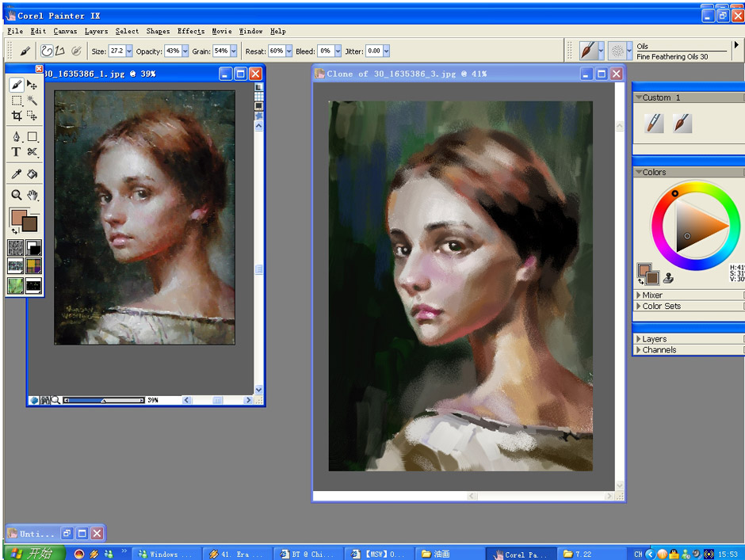Image resolution: width=745 pixels, height=560 pixels.
Task: Open the Opacity slider dropdown
Action: 185,51
